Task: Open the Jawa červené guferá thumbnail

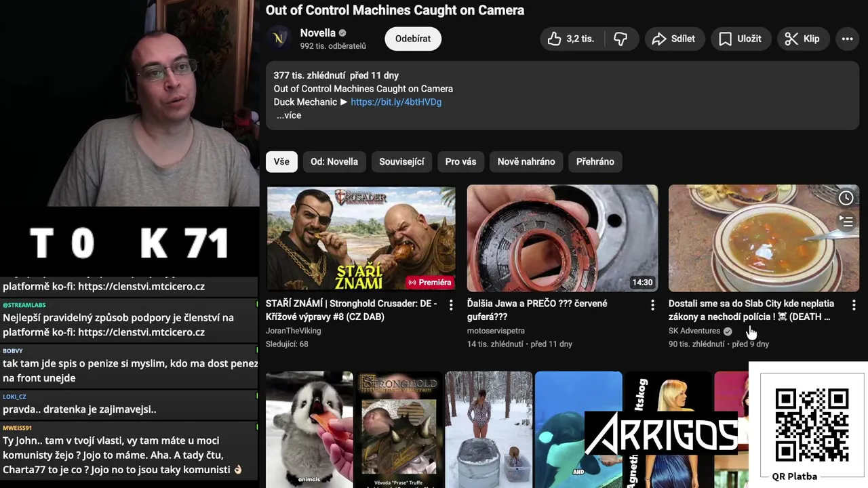Action: coord(562,239)
